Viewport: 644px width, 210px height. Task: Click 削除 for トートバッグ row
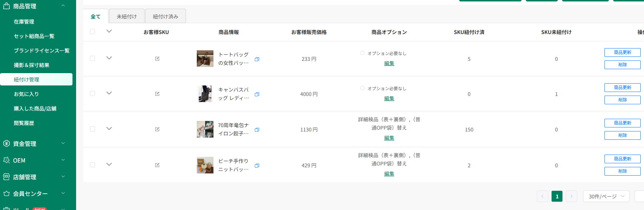pos(622,65)
